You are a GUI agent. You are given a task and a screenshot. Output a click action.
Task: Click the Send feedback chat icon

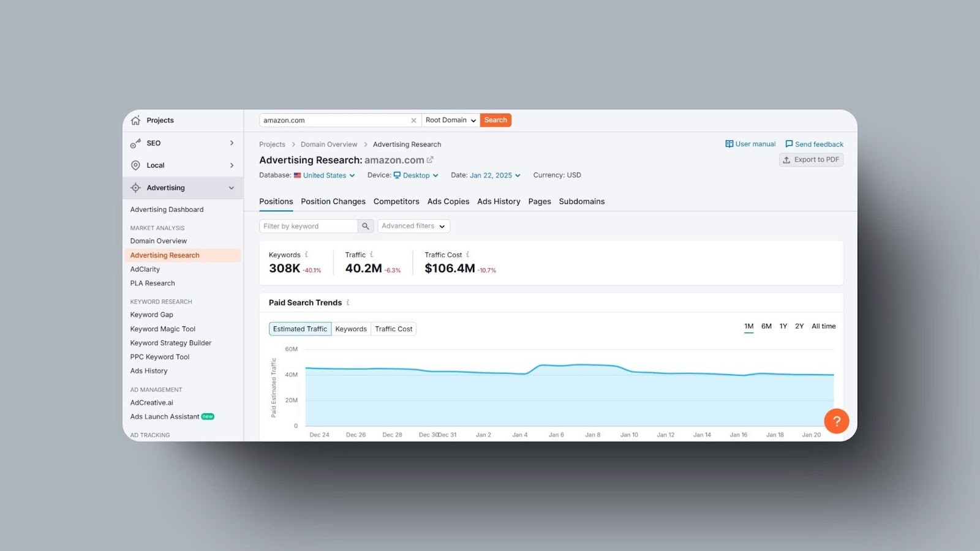click(x=789, y=144)
